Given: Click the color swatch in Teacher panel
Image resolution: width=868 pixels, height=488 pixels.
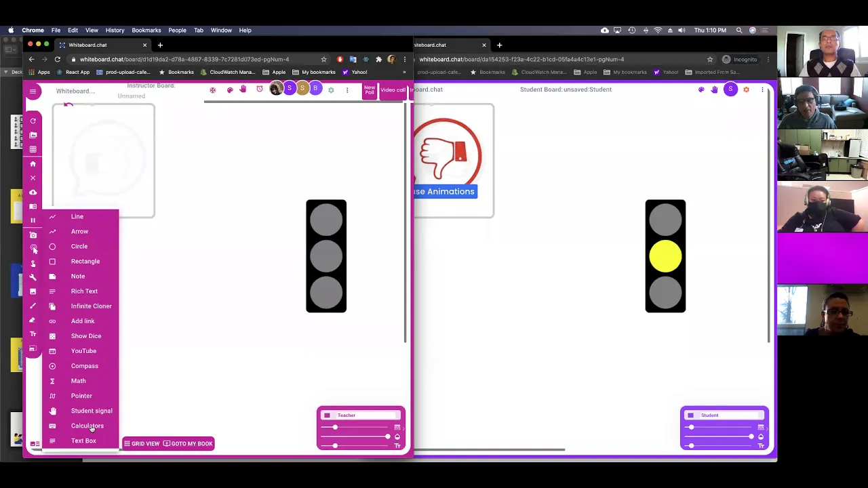Looking at the screenshot, I should click(x=327, y=415).
